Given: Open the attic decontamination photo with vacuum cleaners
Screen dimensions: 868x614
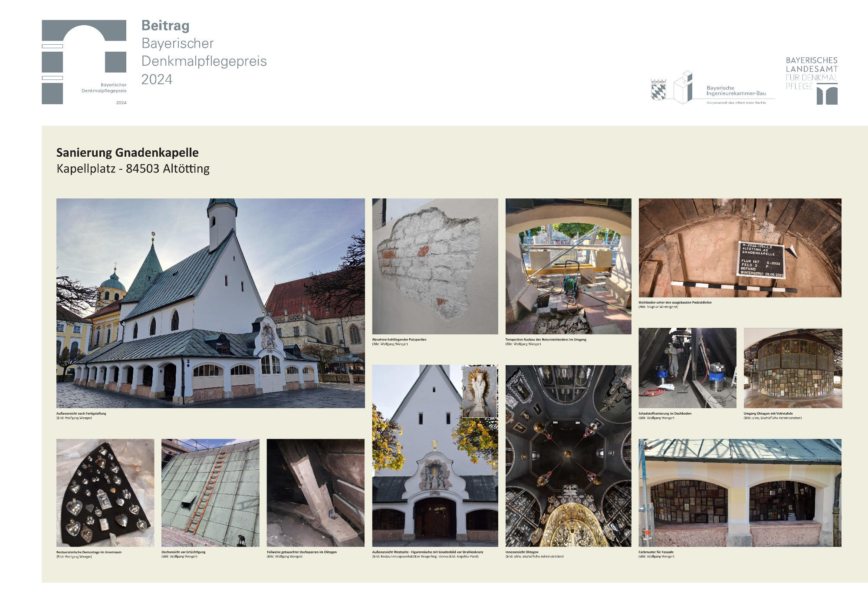Looking at the screenshot, I should [x=687, y=368].
